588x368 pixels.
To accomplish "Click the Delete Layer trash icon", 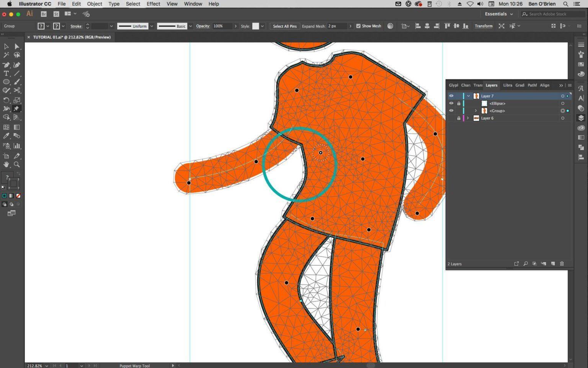I will tap(562, 264).
